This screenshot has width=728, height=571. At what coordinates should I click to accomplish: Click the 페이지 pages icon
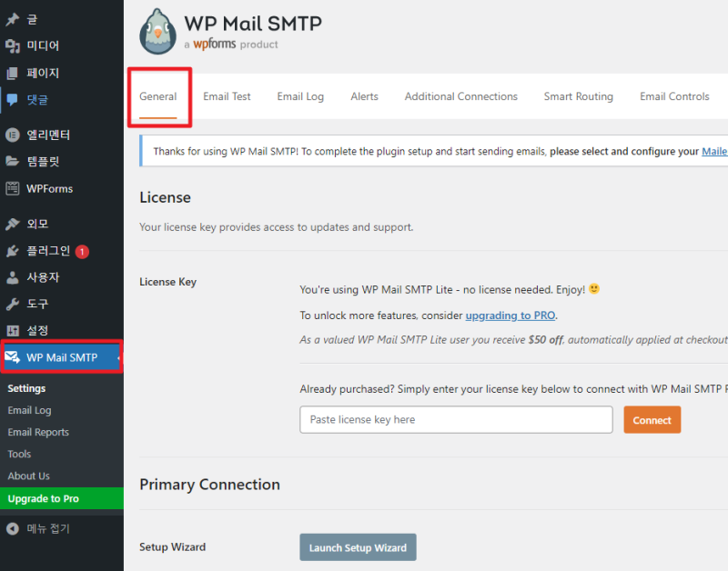point(13,73)
